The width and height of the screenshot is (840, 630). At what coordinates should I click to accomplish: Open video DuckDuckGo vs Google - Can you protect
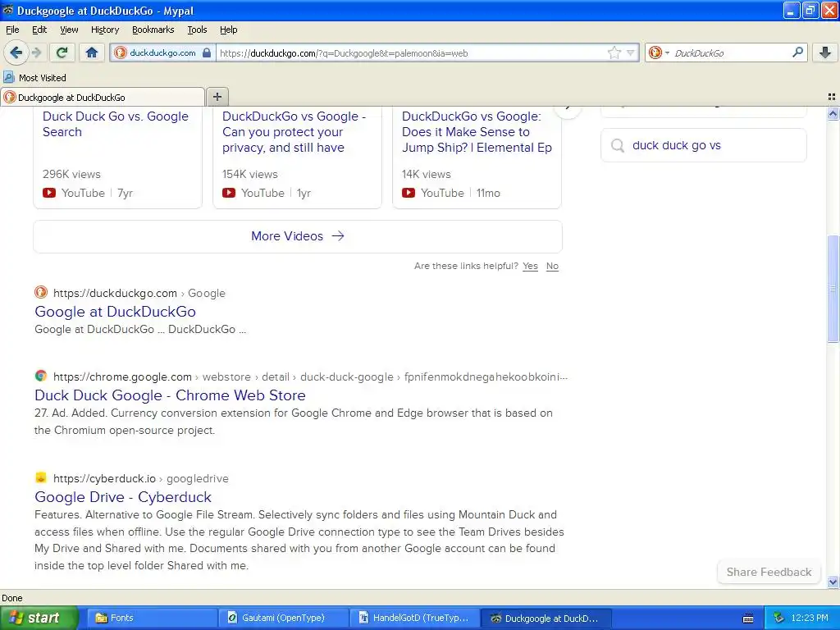(x=294, y=132)
